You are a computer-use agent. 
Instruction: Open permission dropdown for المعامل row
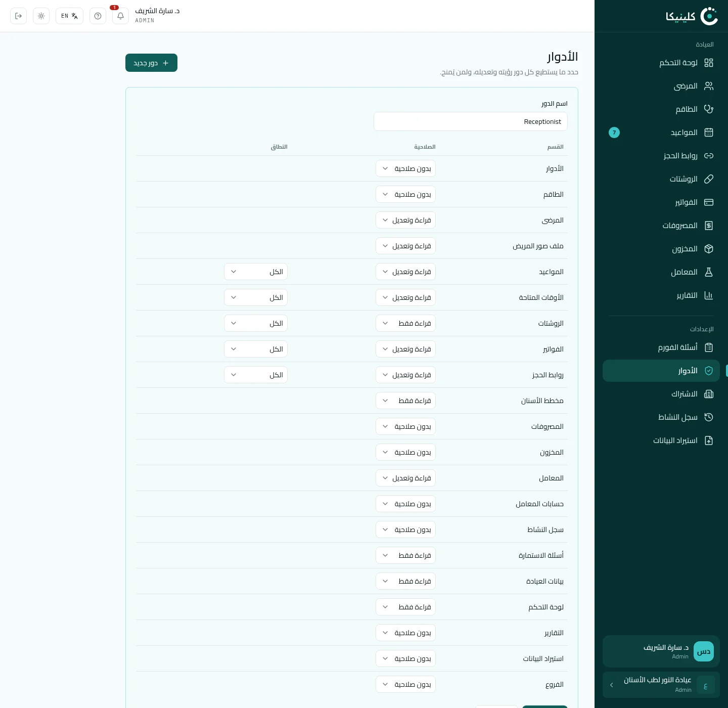[405, 478]
